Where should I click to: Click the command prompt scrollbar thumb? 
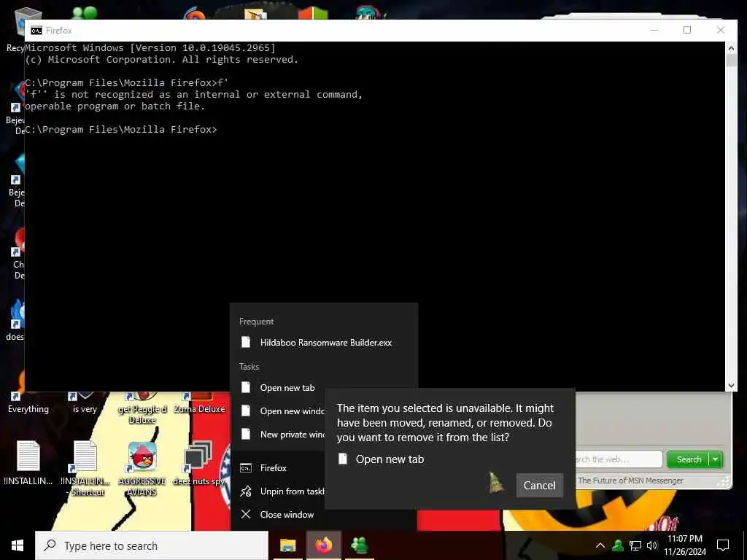pos(731,60)
